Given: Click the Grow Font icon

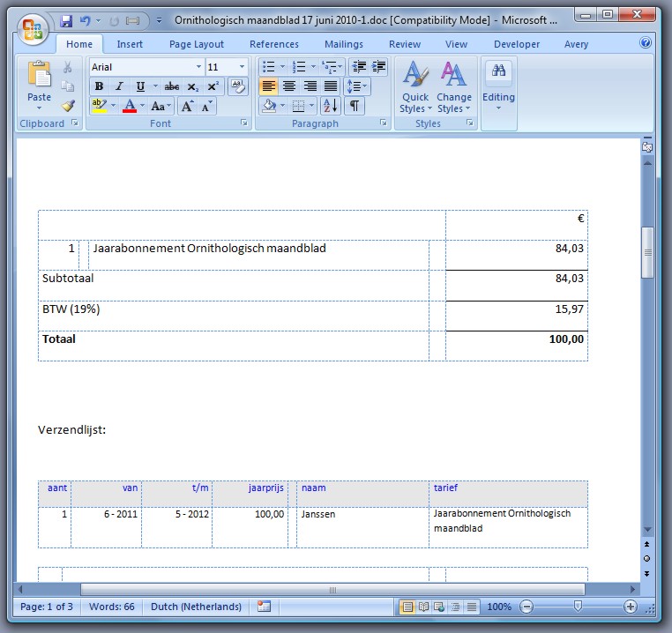Looking at the screenshot, I should (x=187, y=107).
